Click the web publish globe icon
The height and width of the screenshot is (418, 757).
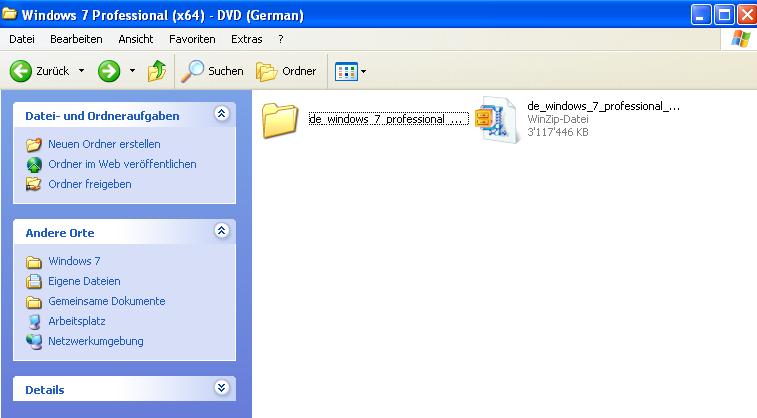pos(34,165)
